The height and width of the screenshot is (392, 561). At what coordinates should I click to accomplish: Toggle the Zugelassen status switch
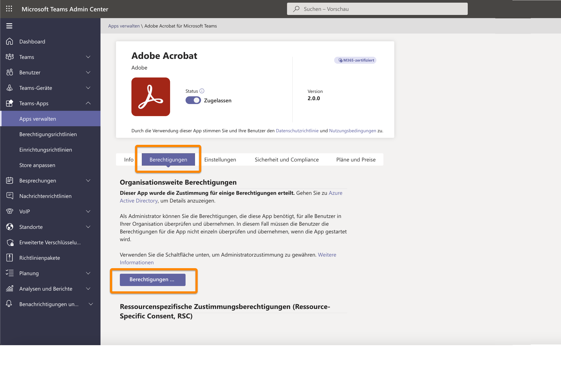(193, 100)
